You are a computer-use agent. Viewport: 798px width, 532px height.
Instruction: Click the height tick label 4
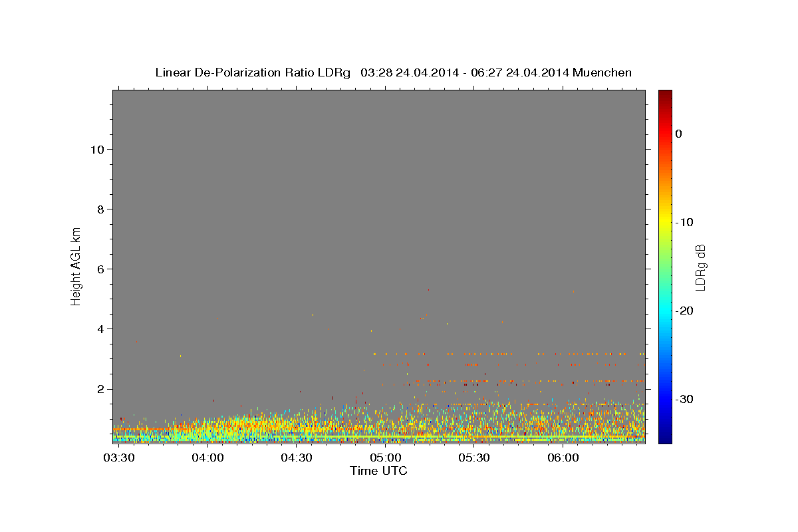tap(100, 329)
